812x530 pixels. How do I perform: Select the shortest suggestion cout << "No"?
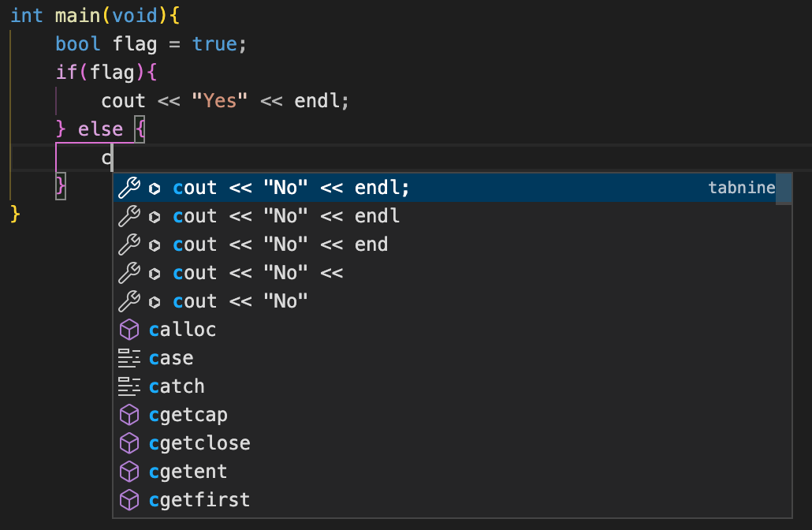coord(452,301)
